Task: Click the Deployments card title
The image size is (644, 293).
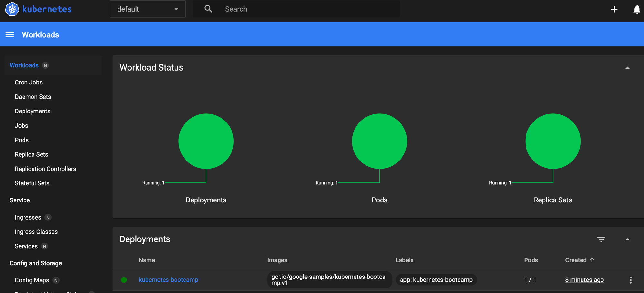Action: [x=145, y=239]
